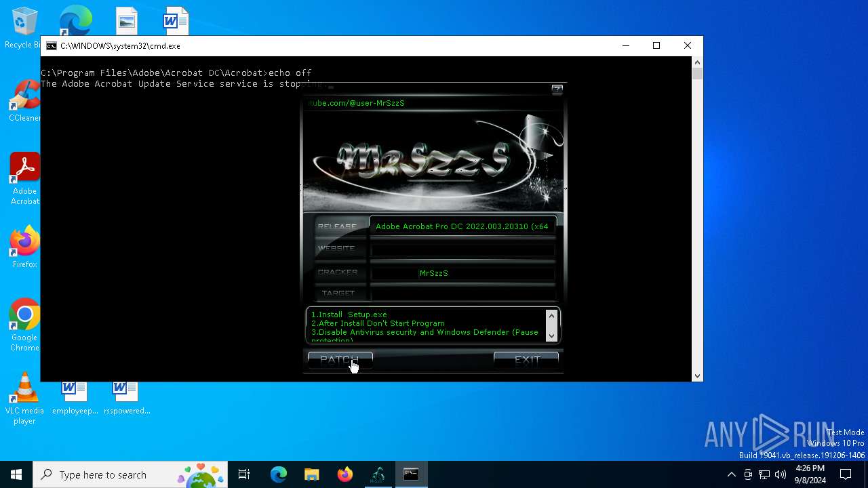Click the WEBSITE label button
868x488 pixels.
(x=337, y=249)
